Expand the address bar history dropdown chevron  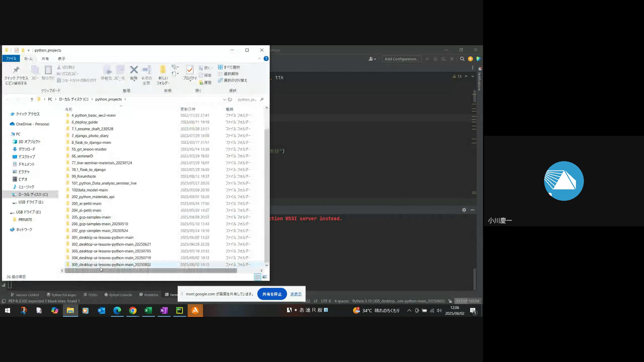coord(224,100)
